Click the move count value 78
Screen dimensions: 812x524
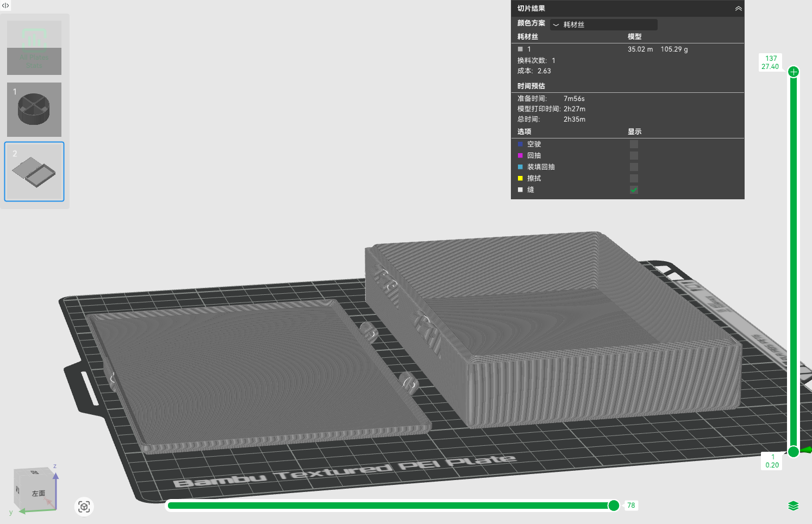pyautogui.click(x=631, y=506)
